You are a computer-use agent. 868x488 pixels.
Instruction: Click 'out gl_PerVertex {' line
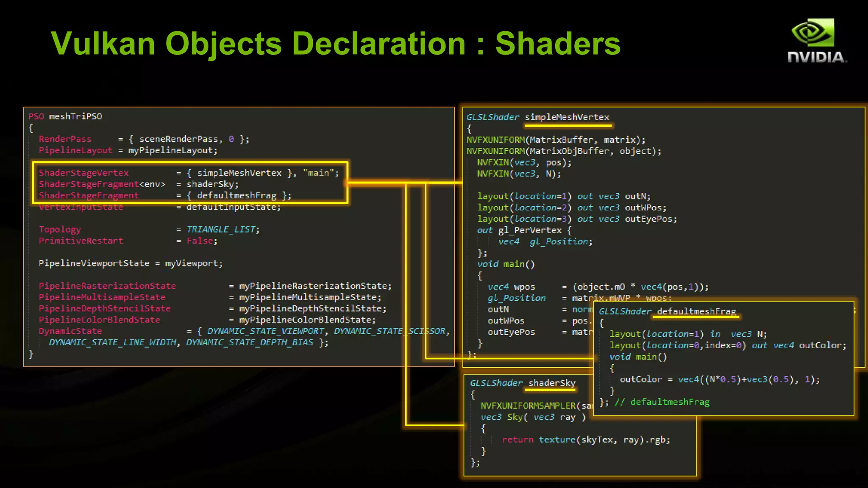point(524,230)
